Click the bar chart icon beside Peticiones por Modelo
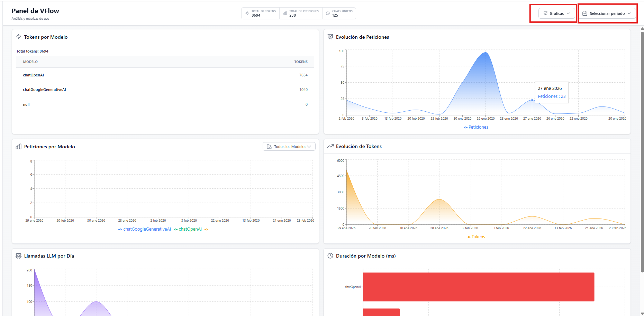Image resolution: width=644 pixels, height=316 pixels. (19, 147)
